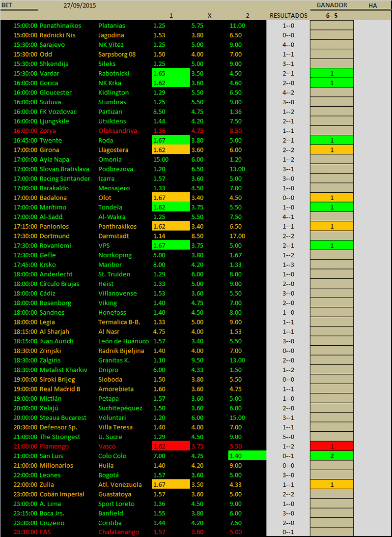Select Darmstadt away odds 17.00

pos(237,236)
